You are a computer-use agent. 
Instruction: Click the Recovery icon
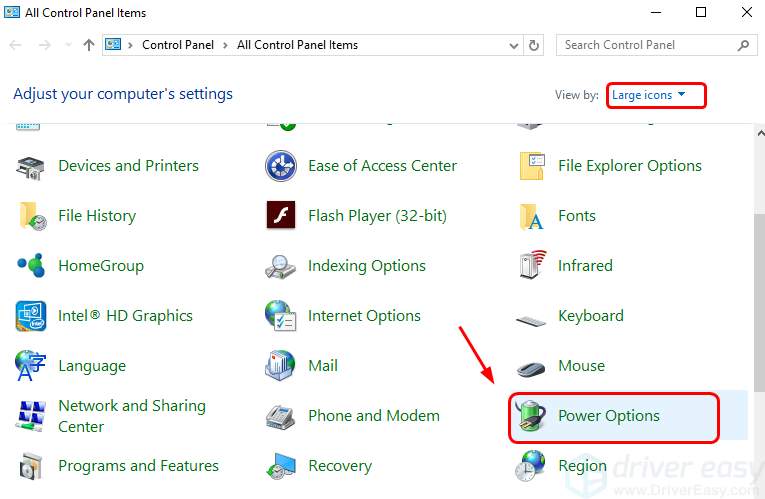tap(281, 466)
